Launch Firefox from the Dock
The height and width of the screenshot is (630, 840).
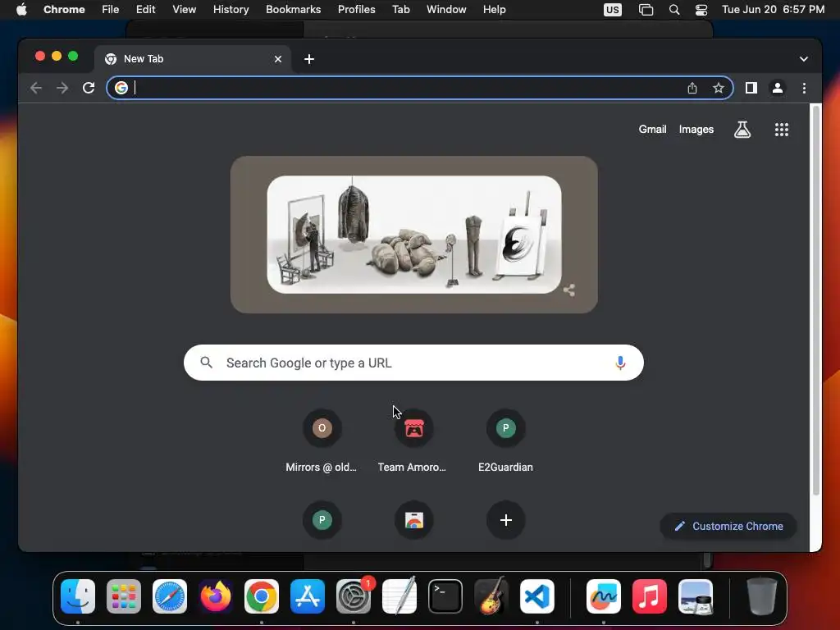[x=216, y=596]
